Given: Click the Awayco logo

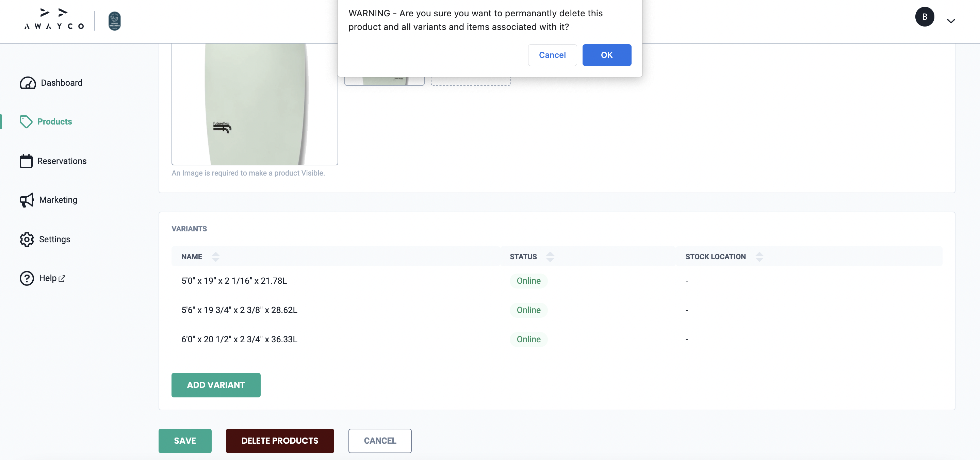Looking at the screenshot, I should (x=54, y=19).
